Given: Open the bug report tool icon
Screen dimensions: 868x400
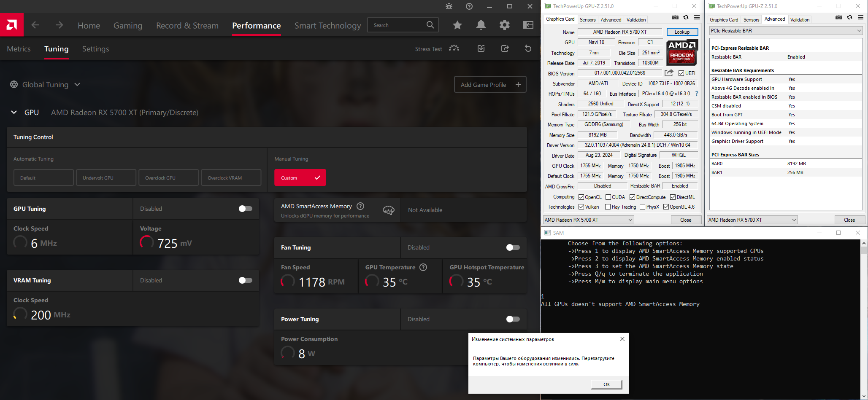Looking at the screenshot, I should click(x=449, y=6).
